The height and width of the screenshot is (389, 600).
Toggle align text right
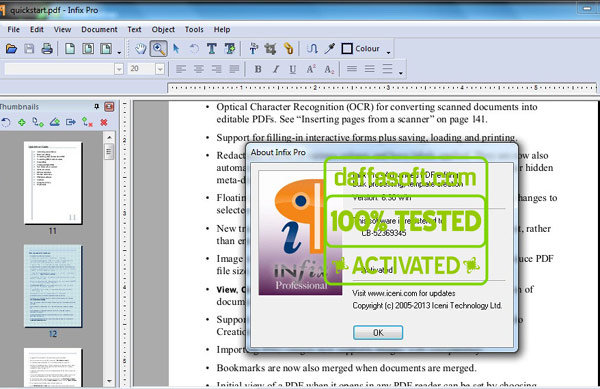tap(216, 69)
